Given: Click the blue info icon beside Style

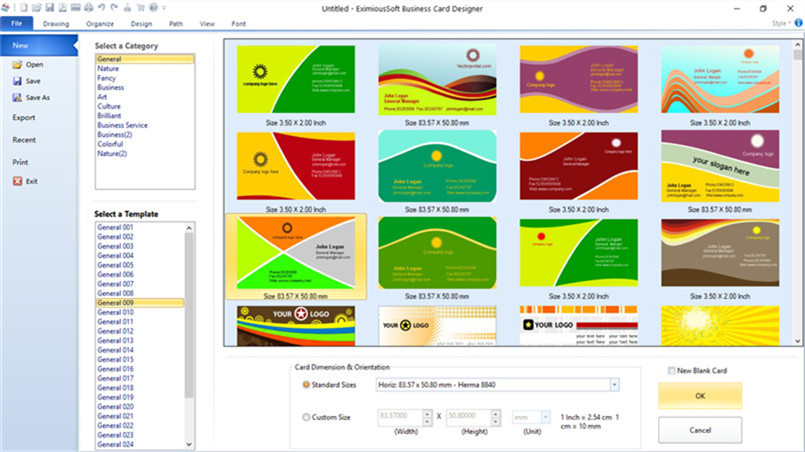Looking at the screenshot, I should point(799,23).
